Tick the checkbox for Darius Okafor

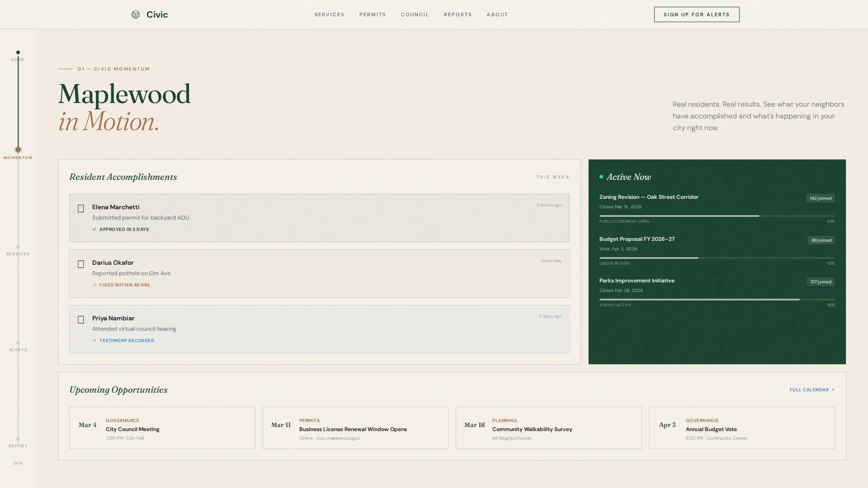click(81, 264)
